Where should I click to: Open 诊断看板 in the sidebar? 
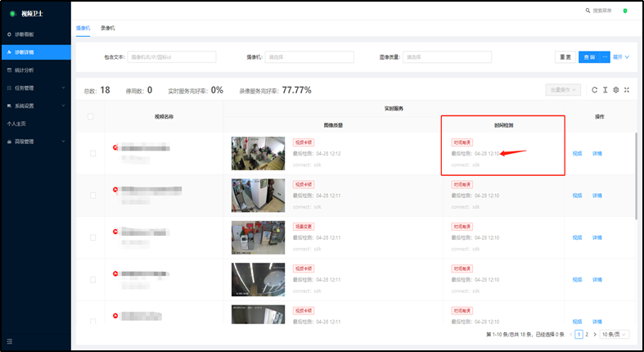click(x=36, y=34)
